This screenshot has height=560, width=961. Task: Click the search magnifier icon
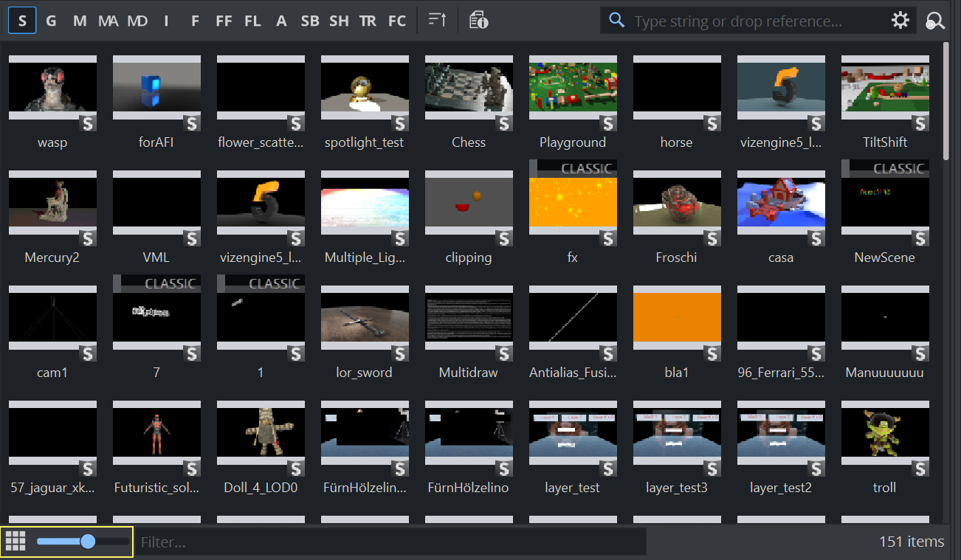coord(617,21)
